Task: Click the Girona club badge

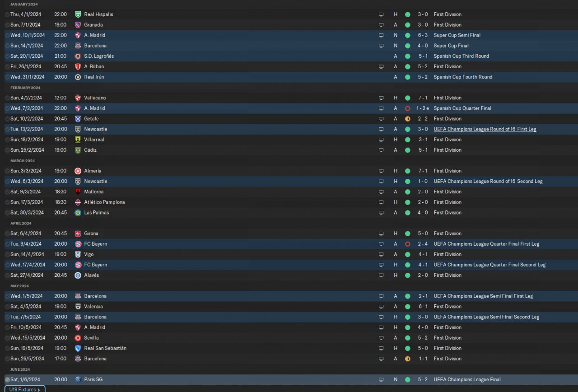Action: click(x=78, y=233)
